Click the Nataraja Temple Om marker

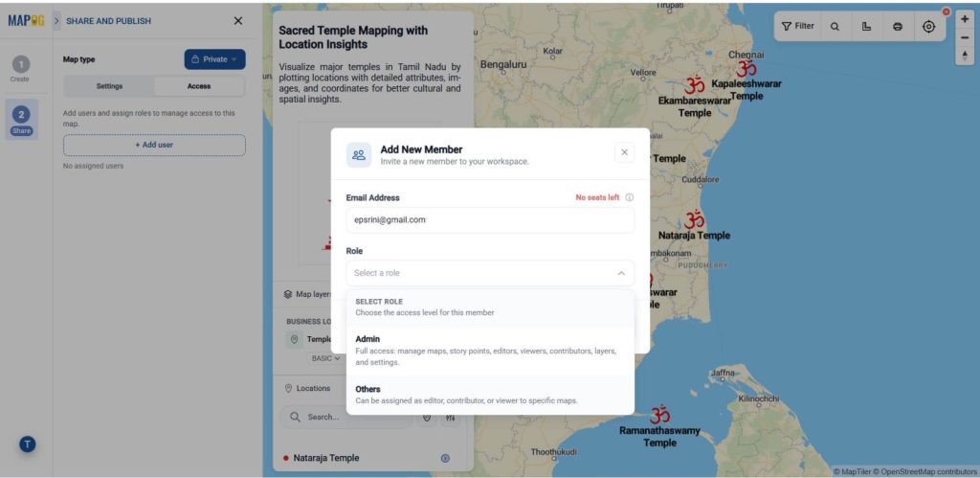point(694,219)
